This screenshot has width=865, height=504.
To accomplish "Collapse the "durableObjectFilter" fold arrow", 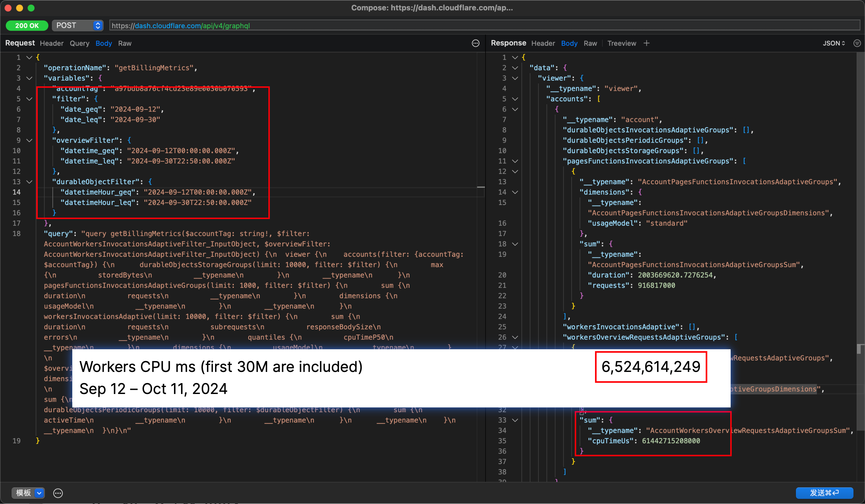I will (x=29, y=182).
